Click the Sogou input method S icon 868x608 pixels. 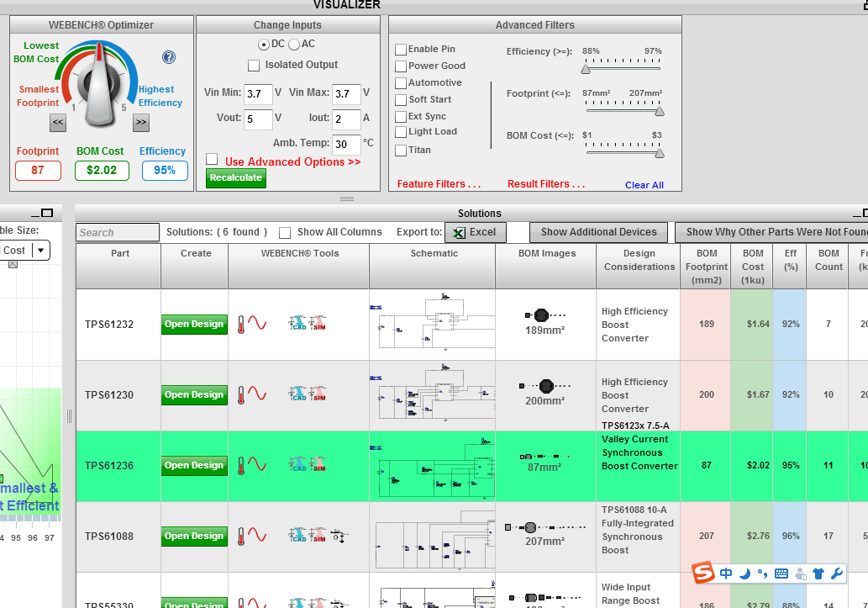703,573
